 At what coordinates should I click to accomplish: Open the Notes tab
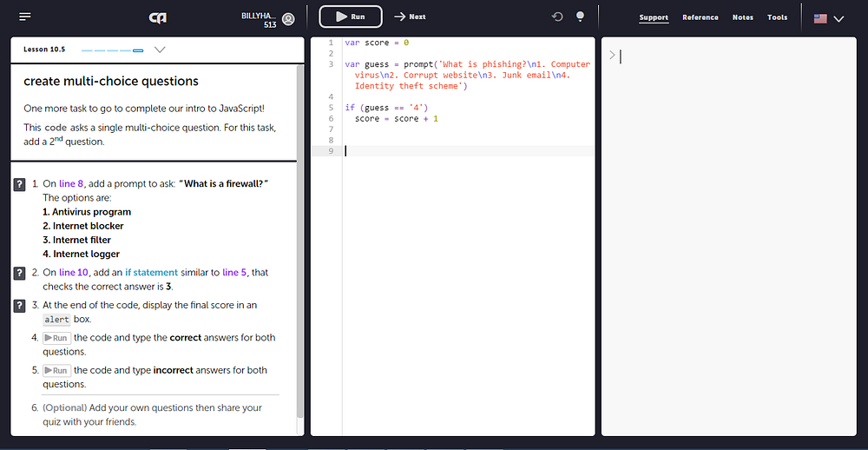pyautogui.click(x=743, y=17)
